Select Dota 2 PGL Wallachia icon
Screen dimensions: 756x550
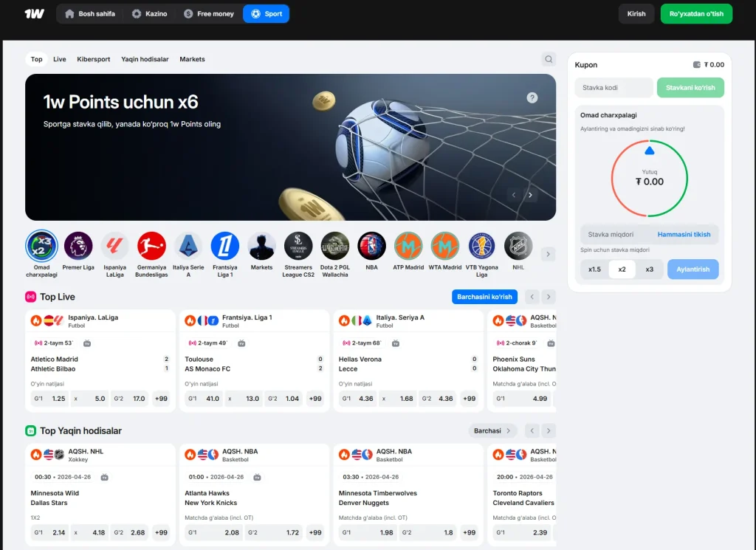[x=334, y=246]
